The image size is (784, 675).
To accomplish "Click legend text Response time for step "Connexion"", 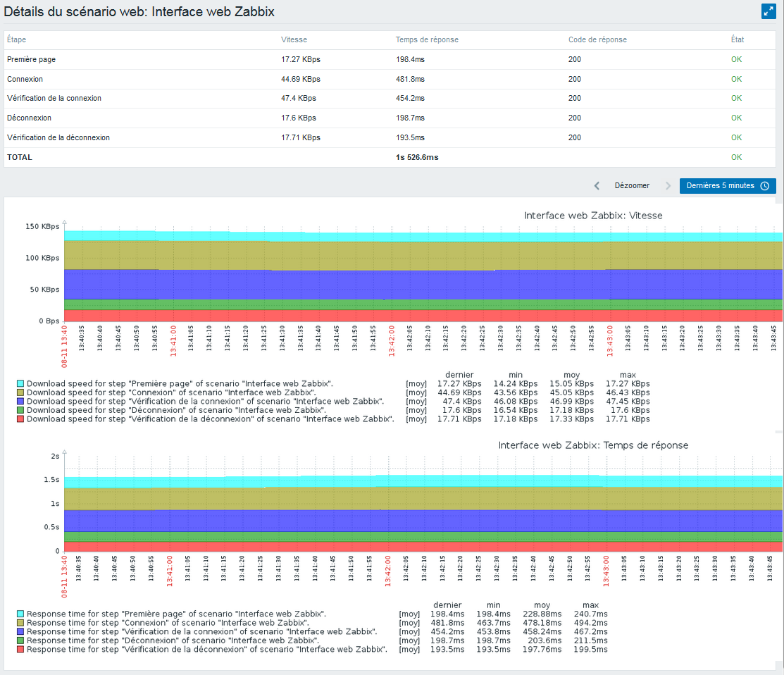I will [168, 623].
